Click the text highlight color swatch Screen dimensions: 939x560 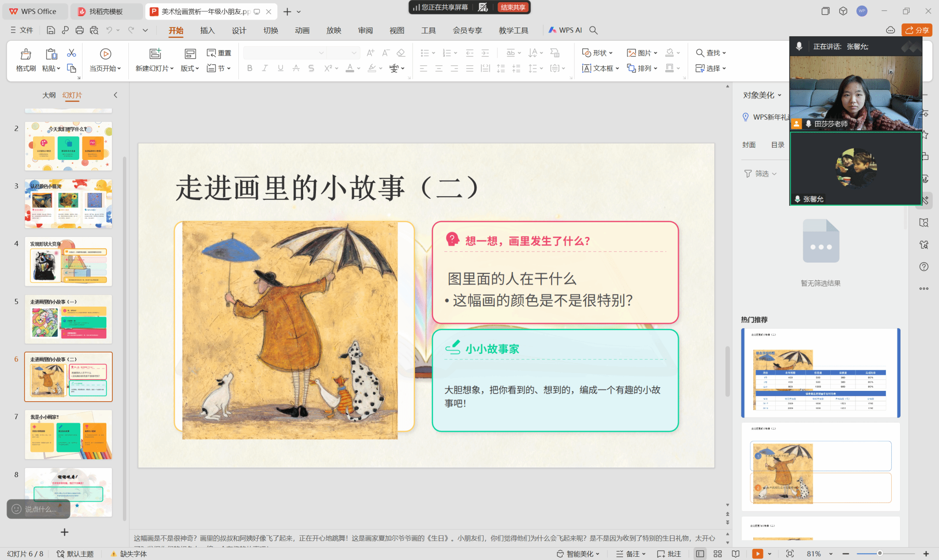[372, 68]
